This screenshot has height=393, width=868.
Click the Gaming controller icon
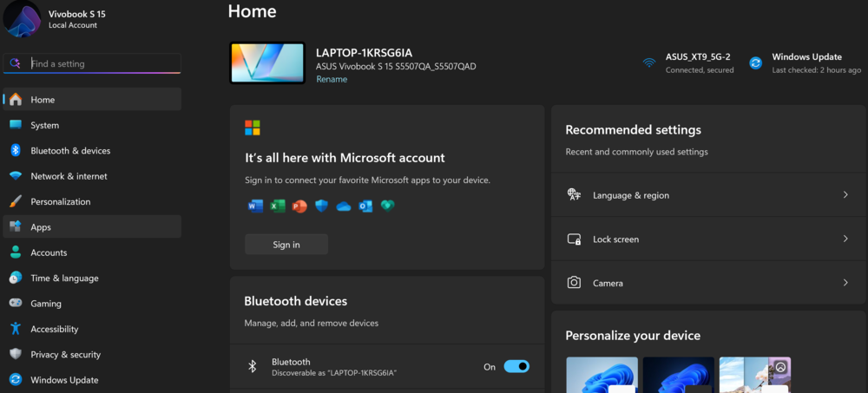pyautogui.click(x=16, y=304)
